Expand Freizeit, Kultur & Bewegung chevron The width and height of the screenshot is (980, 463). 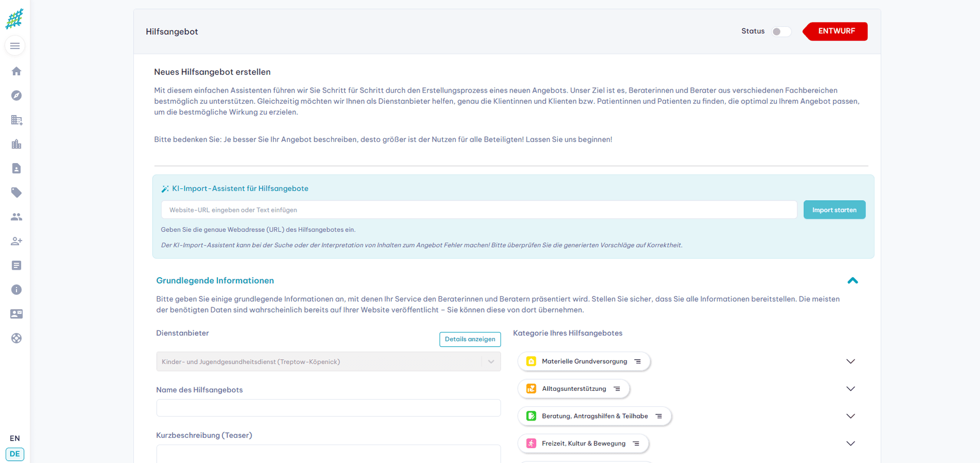click(x=851, y=444)
